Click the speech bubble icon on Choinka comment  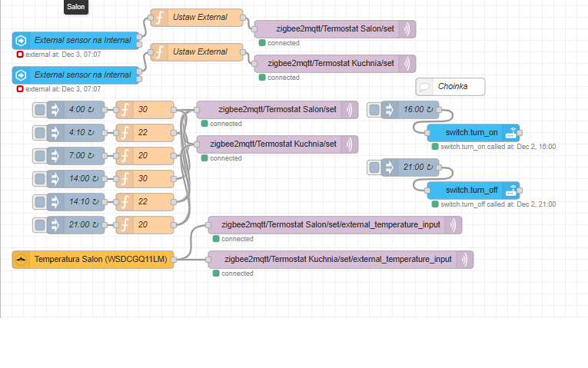pos(424,87)
